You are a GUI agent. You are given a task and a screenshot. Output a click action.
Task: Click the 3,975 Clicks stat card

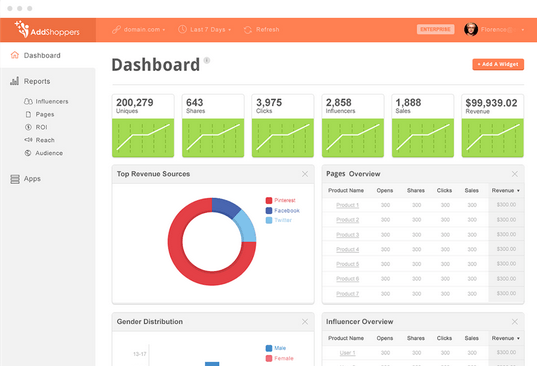click(x=283, y=126)
